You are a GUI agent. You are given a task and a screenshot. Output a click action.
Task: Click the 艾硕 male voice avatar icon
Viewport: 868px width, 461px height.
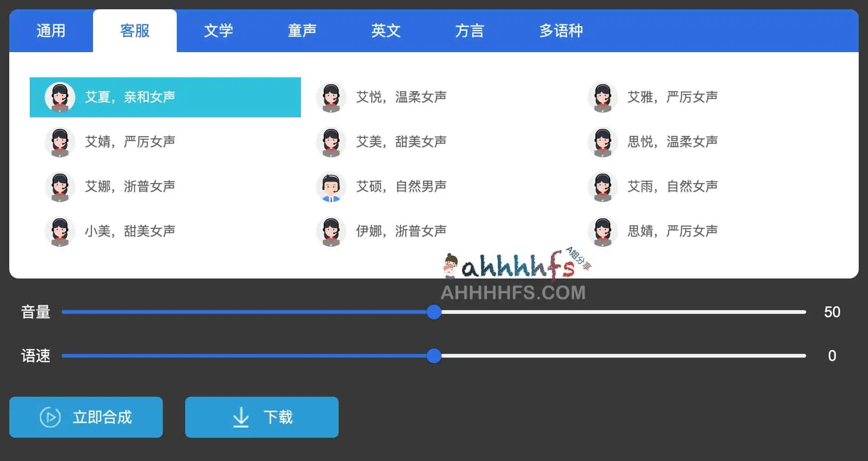(331, 187)
